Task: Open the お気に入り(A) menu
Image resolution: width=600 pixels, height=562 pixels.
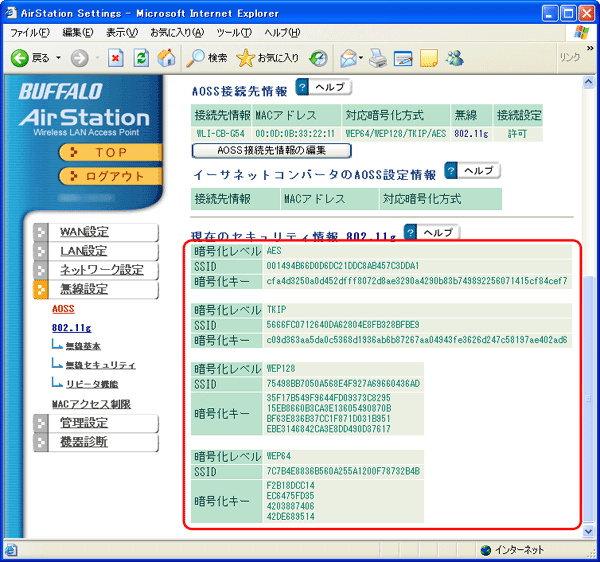Action: (x=177, y=33)
